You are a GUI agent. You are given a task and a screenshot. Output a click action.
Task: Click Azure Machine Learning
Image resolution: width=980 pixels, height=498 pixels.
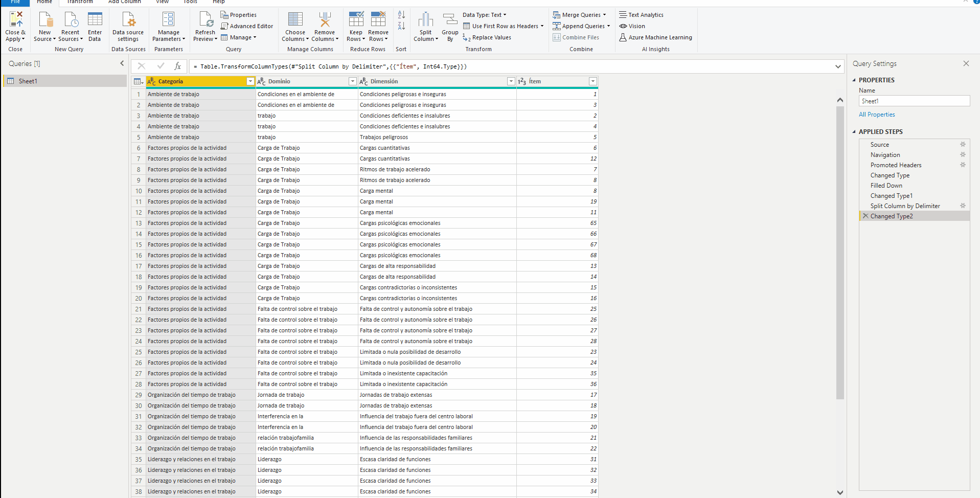pyautogui.click(x=655, y=37)
